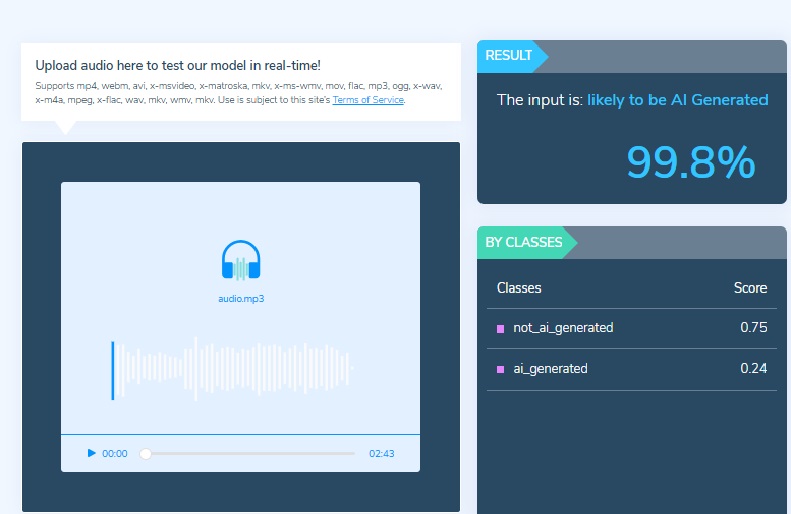Image resolution: width=791 pixels, height=514 pixels.
Task: Click the waveform playhead marker
Action: pos(112,370)
